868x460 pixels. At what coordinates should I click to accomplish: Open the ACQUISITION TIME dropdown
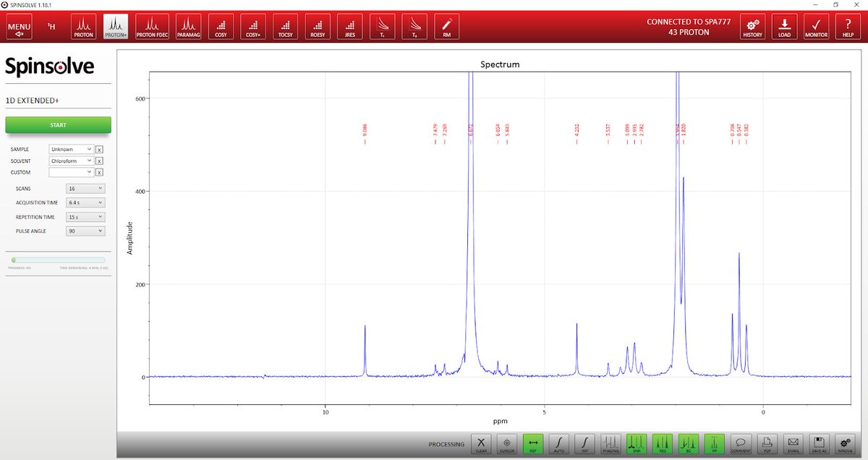[85, 203]
